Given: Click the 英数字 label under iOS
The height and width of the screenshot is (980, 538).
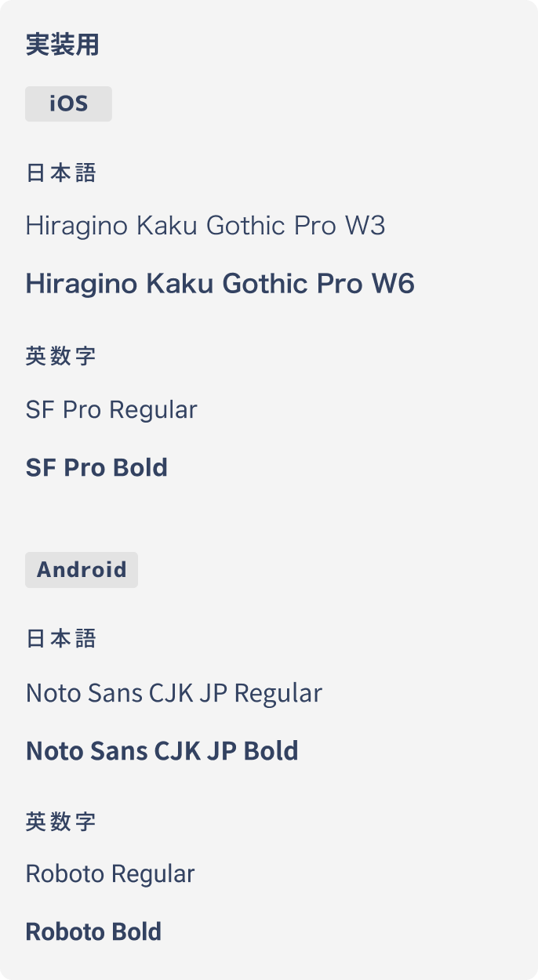Looking at the screenshot, I should click(60, 357).
